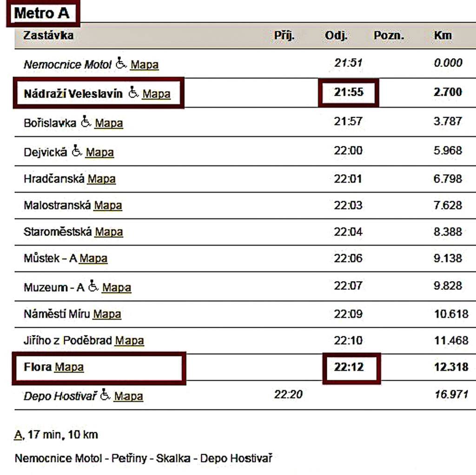Open Mapa link for Nádraží Veleslavín

(156, 94)
